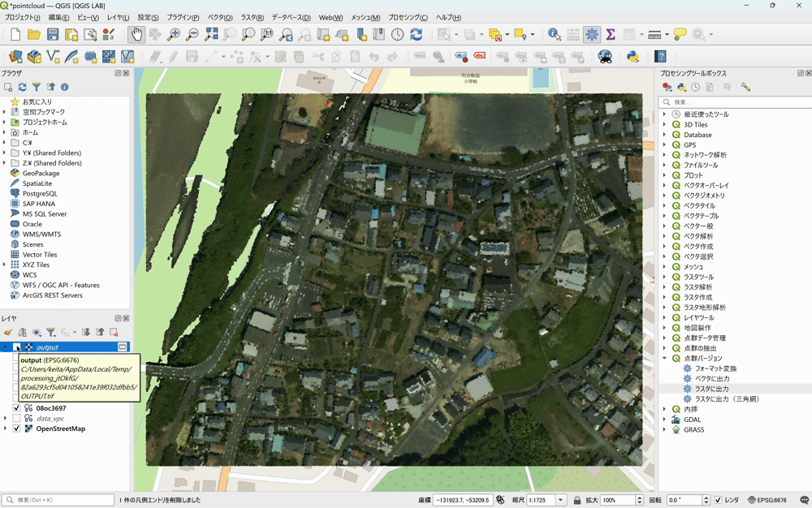Screen dimensions: 812x508
Task: Open the help book icon in toolbar
Action: click(x=660, y=56)
